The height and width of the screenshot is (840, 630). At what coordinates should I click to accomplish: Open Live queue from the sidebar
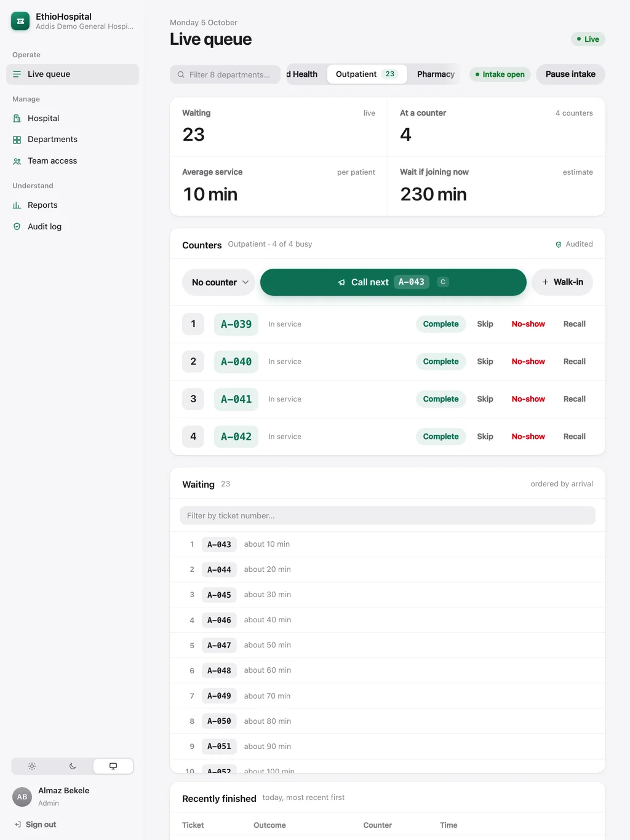coord(73,74)
